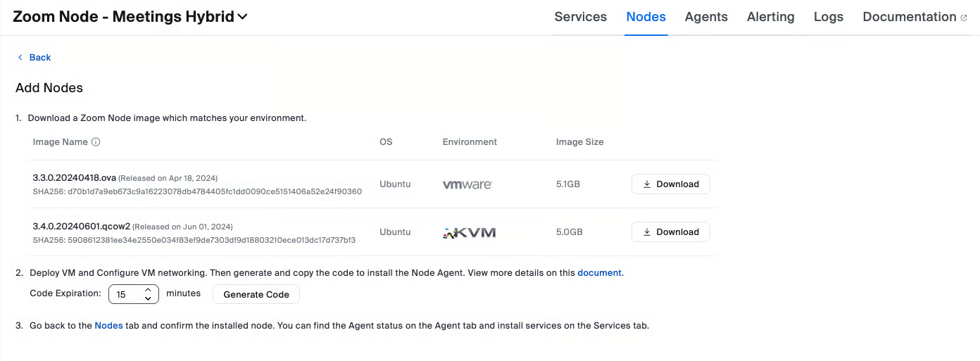
Task: Download the 3.4.0.20240601.qcow2 image
Action: pos(670,232)
